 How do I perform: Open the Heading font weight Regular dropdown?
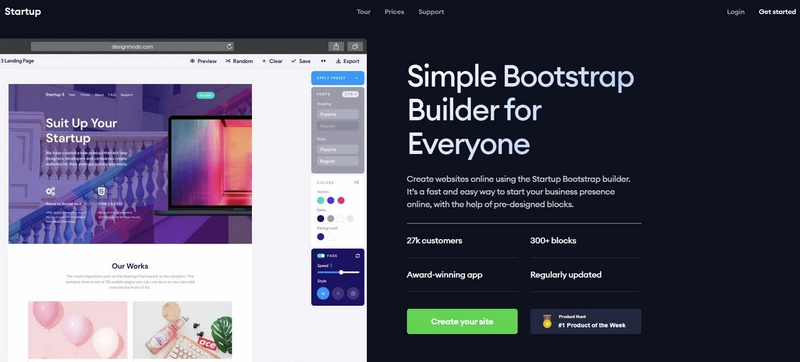[338, 125]
